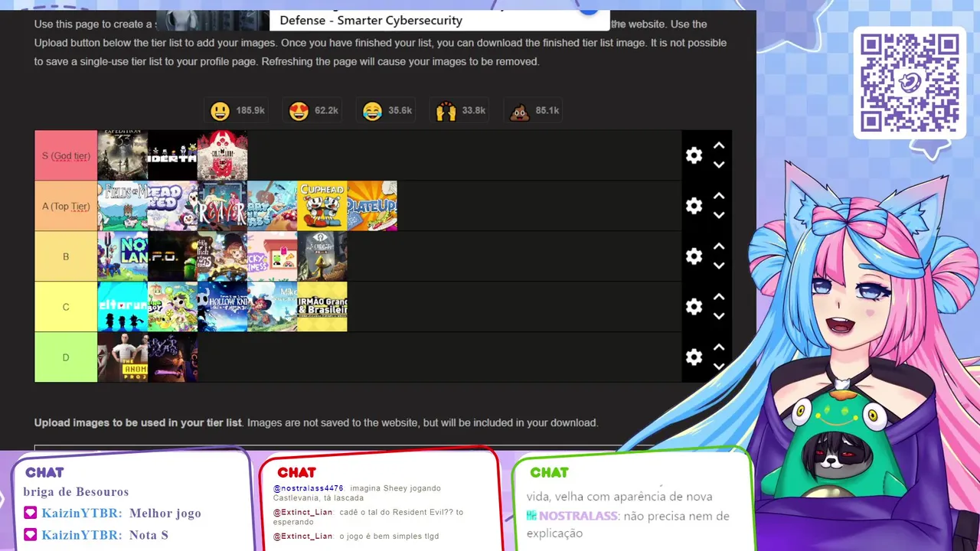Screen dimensions: 980x551
Task: Click @Extinct_Lian 'o jogo é bem simples' message
Action: tap(356, 536)
